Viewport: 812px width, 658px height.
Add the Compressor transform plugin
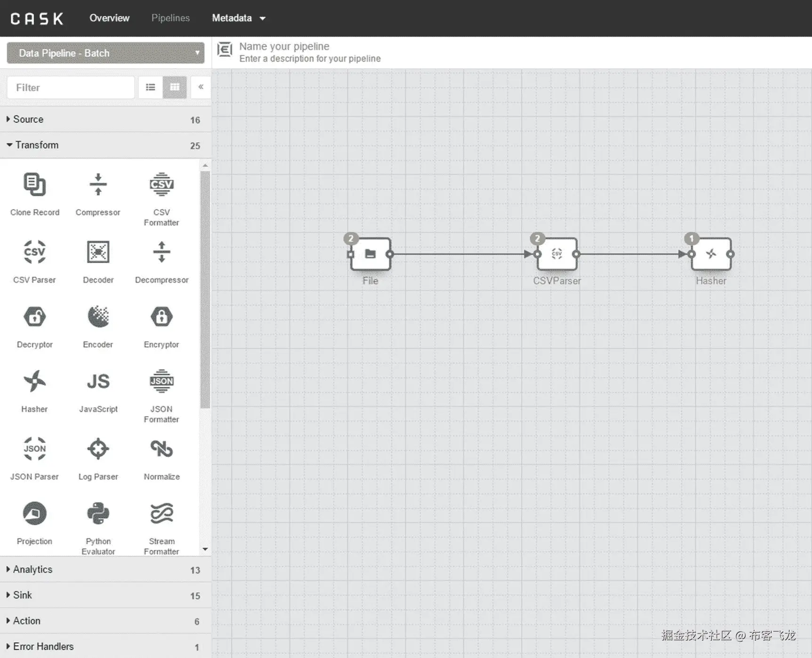98,185
